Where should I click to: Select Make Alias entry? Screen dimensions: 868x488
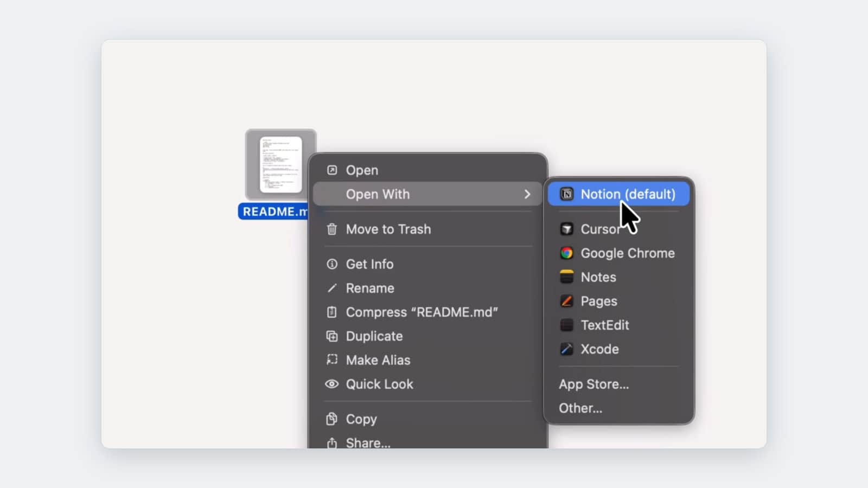427,360
